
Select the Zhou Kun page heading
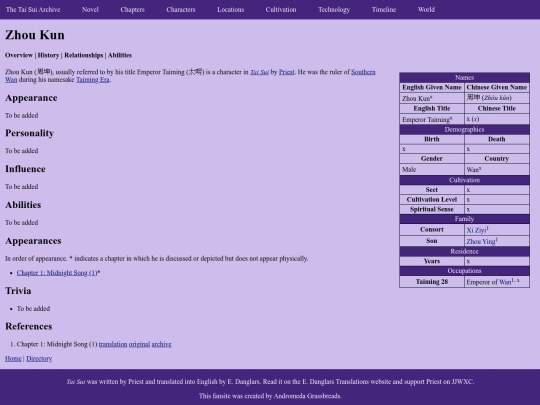[x=35, y=35]
